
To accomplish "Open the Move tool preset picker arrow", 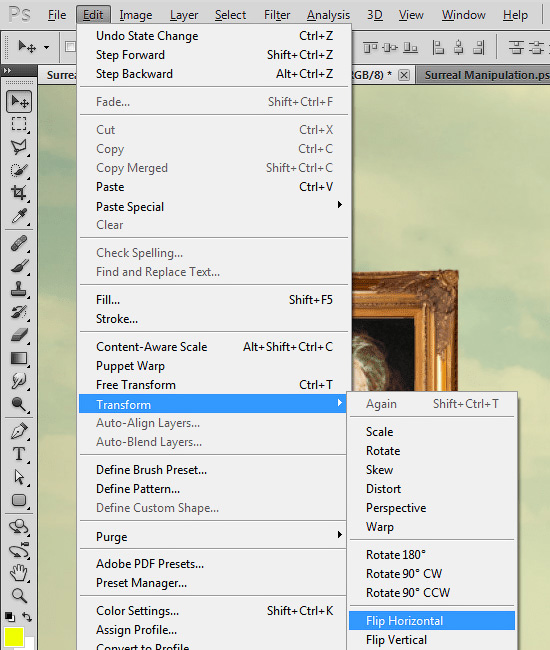I will 46,47.
